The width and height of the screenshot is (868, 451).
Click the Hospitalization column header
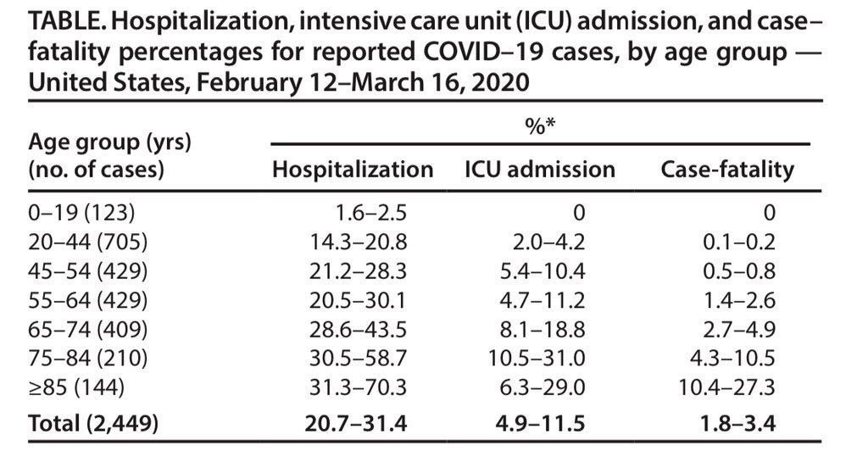352,170
